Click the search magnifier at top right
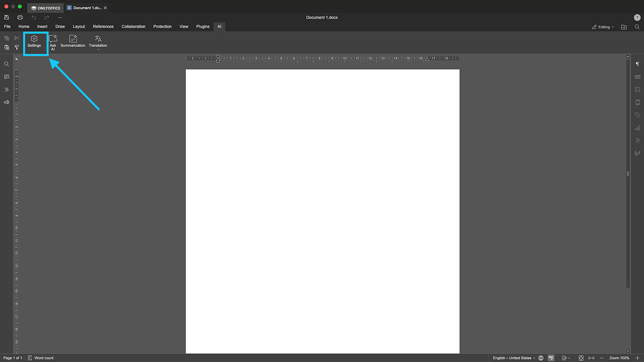The height and width of the screenshot is (362, 644). click(x=637, y=27)
